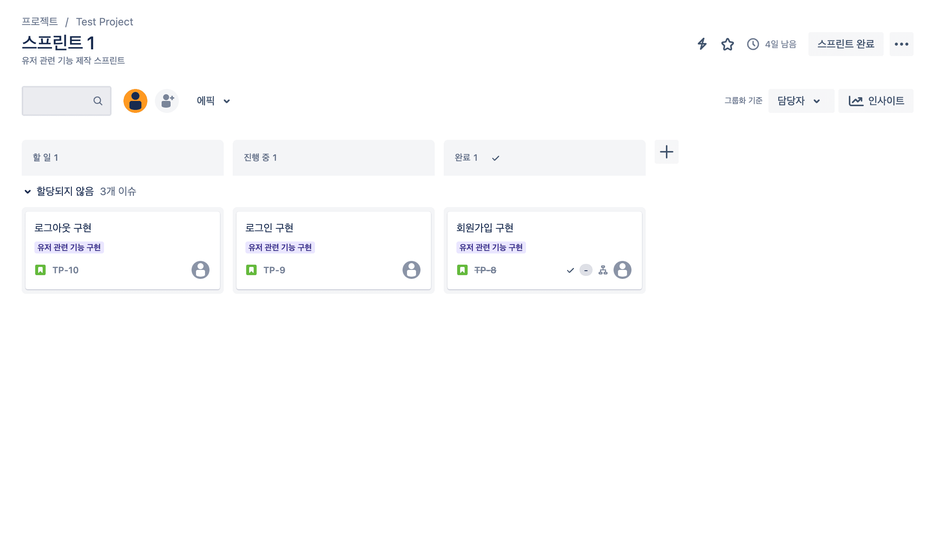Open the three-dot more actions menu
Viewport: 942px width, 560px height.
tap(901, 44)
